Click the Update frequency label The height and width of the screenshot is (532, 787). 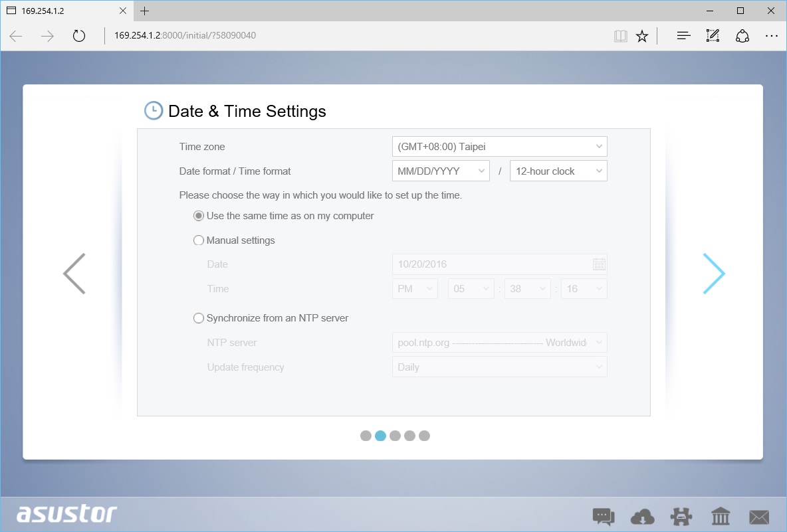[x=245, y=367]
